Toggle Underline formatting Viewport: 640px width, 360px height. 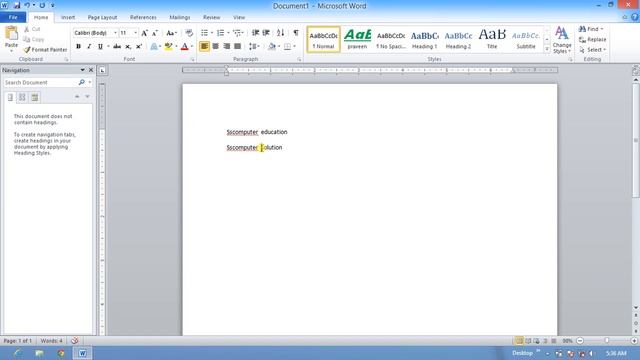(100, 47)
